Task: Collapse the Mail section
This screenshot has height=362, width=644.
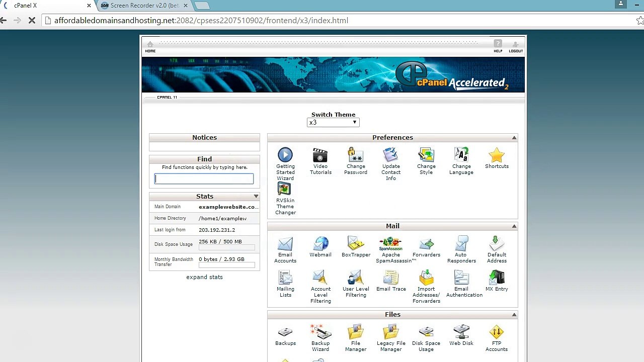Action: pyautogui.click(x=514, y=226)
